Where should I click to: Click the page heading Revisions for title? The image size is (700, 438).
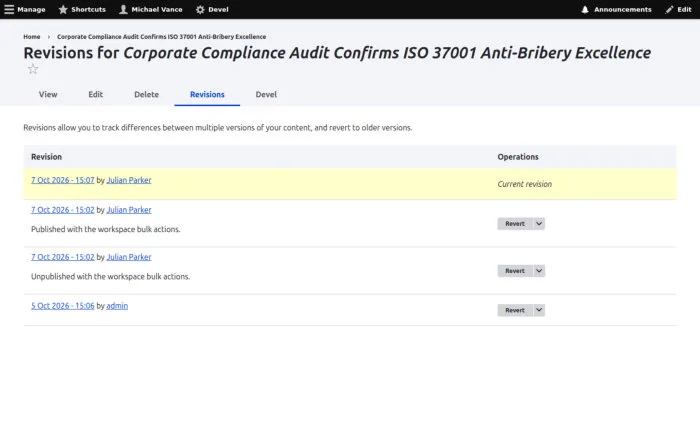tap(337, 53)
